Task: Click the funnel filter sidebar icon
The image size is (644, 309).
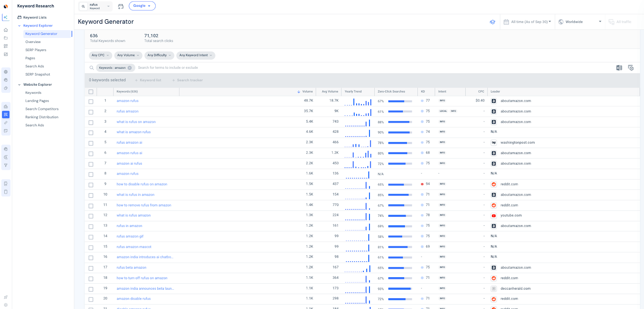Action: pos(6,165)
